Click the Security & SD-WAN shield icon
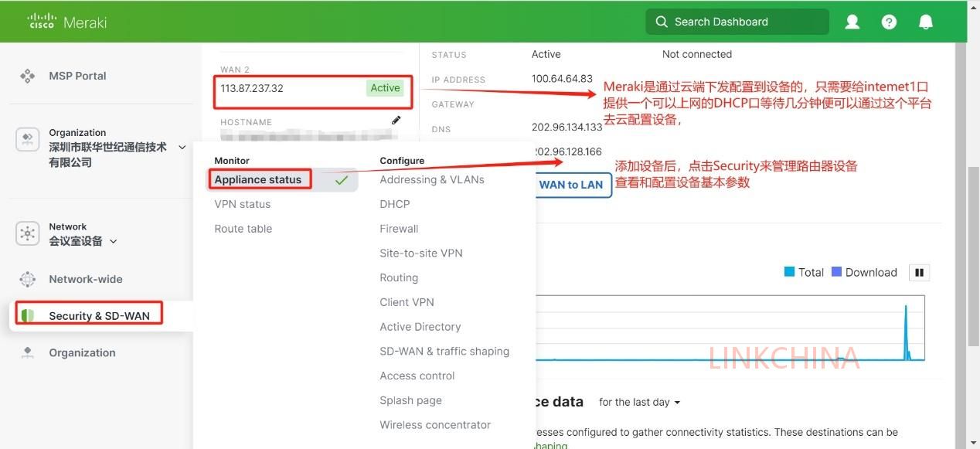 (x=28, y=315)
